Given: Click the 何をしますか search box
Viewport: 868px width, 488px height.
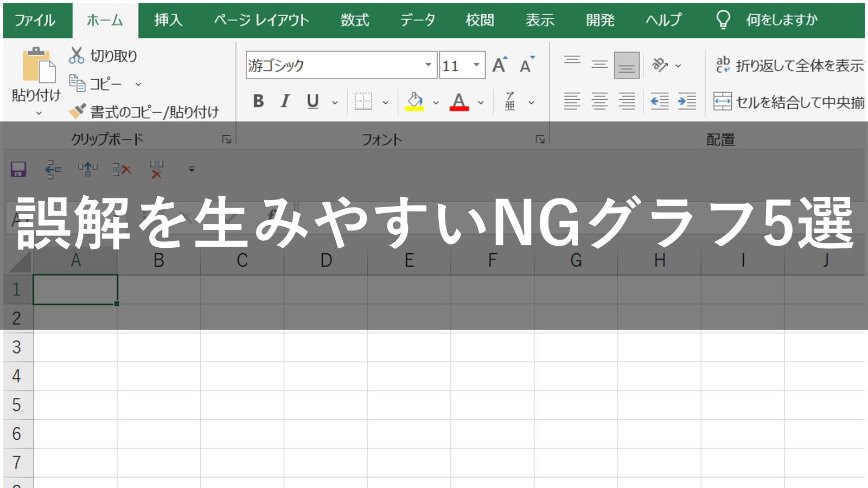Looking at the screenshot, I should 782,20.
